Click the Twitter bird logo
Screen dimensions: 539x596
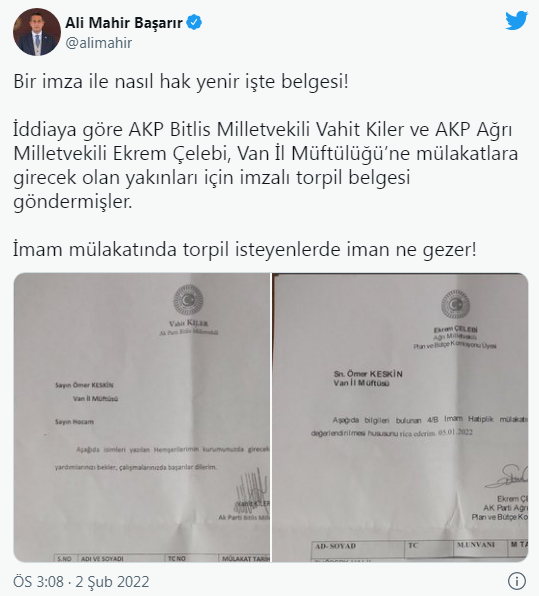click(517, 21)
